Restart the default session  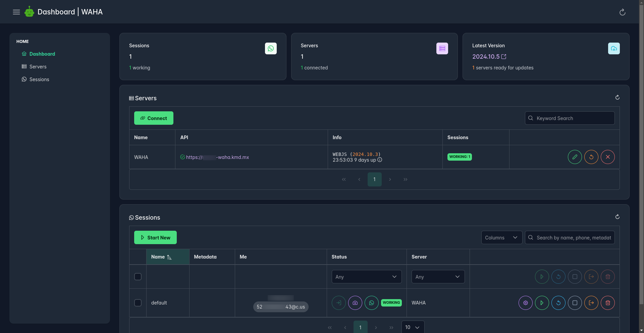[x=558, y=303]
